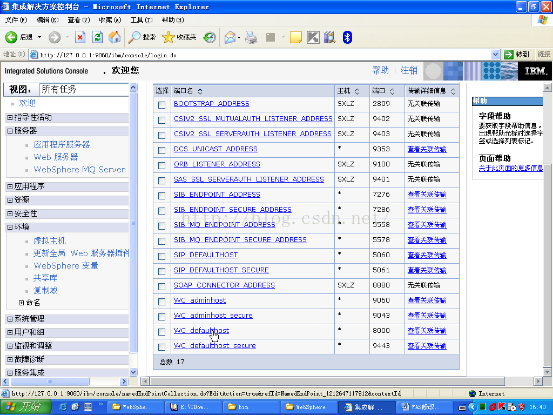Select checkbox for SIB_ENDPOINT_ADDRESS row
The height and width of the screenshot is (415, 553).
[162, 196]
